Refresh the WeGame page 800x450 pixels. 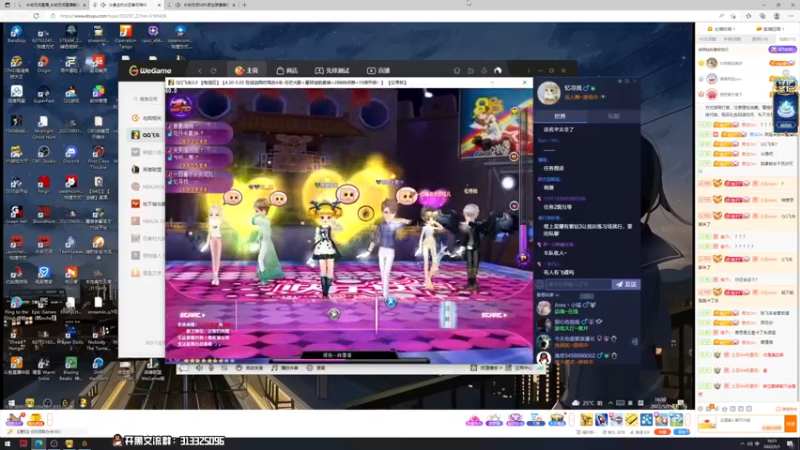(x=214, y=70)
